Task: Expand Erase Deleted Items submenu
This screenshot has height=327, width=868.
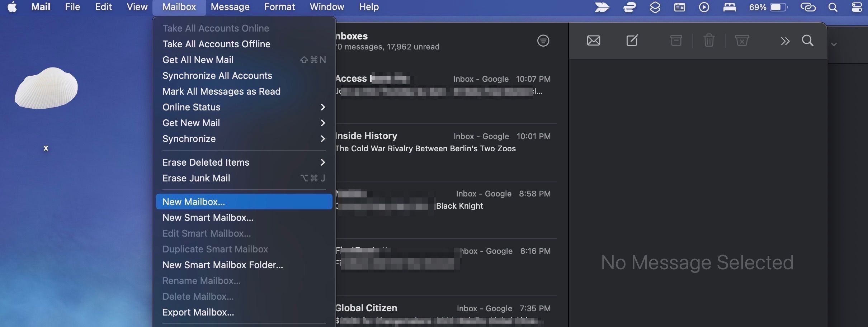Action: [244, 162]
